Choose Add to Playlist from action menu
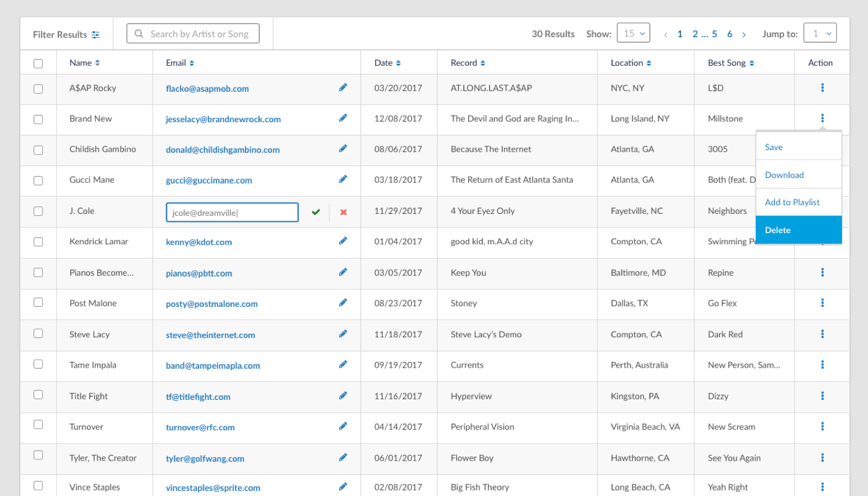Screen dimensions: 868x496 (799, 202)
